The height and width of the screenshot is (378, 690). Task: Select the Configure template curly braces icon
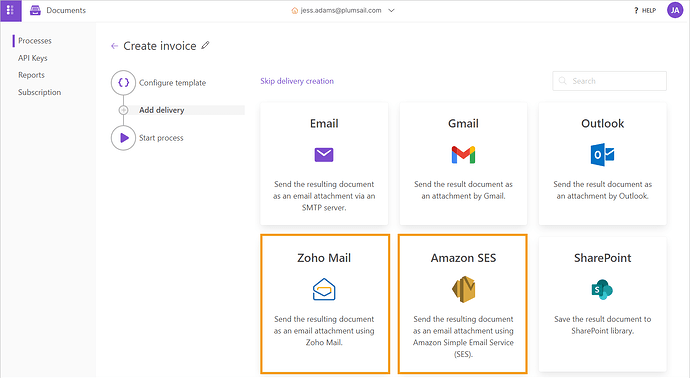(124, 83)
